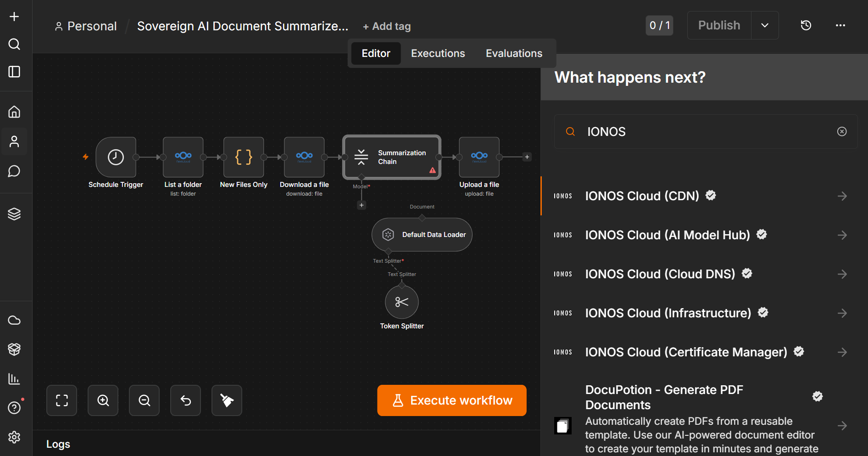Tidy up the workflow with broom icon
This screenshot has height=456, width=868.
227,400
